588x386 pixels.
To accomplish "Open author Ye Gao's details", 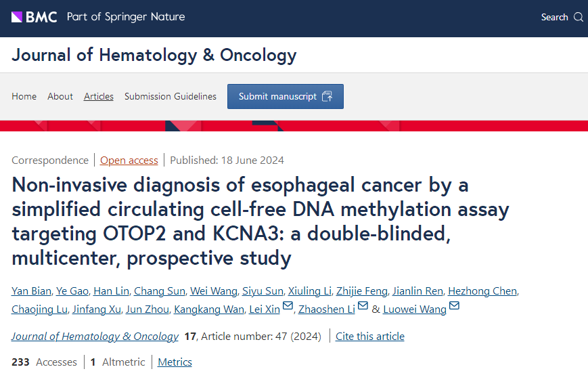I will [72, 291].
